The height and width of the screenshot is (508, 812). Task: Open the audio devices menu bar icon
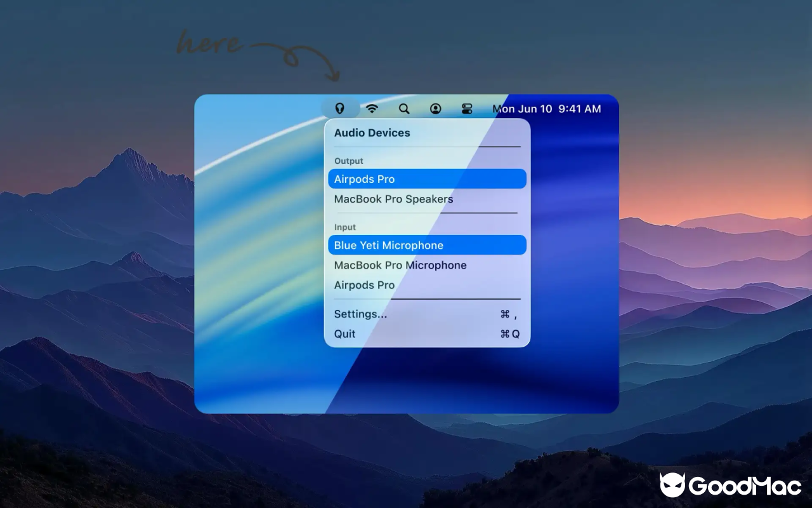340,109
